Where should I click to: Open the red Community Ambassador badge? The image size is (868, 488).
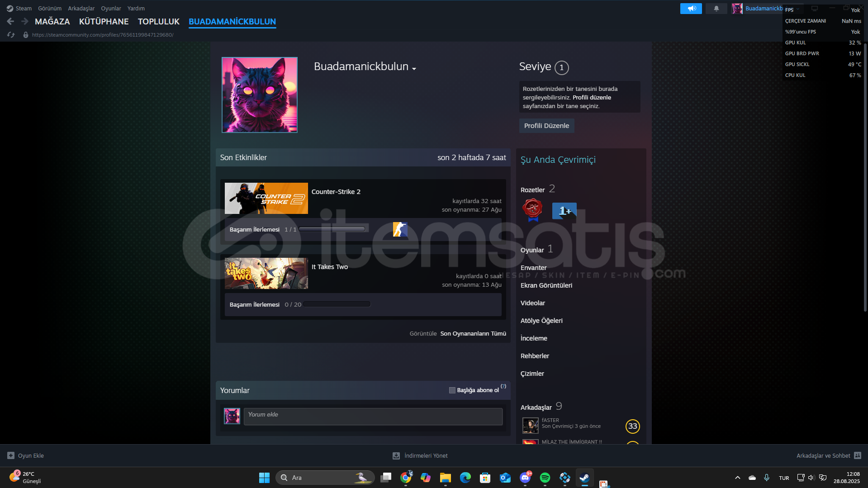532,210
